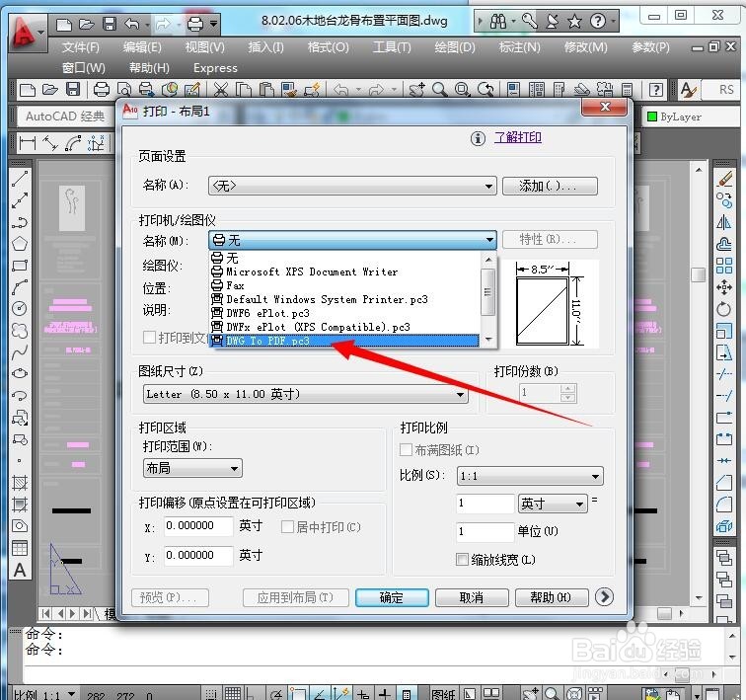The height and width of the screenshot is (700, 746).
Task: Open the ByLayer color dropdown
Action: point(693,117)
